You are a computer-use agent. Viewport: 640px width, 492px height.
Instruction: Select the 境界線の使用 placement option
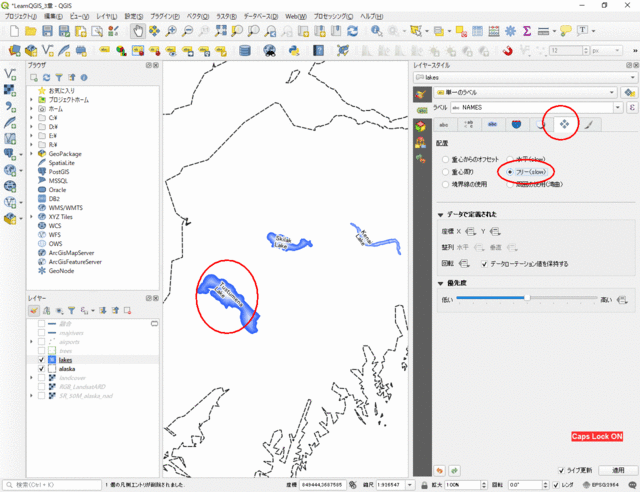point(446,185)
